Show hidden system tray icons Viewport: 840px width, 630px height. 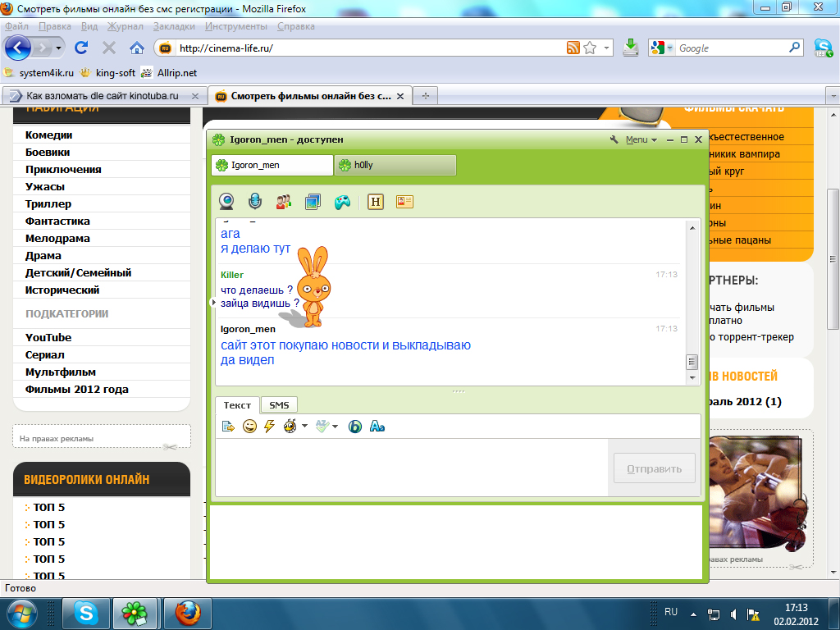(x=693, y=614)
